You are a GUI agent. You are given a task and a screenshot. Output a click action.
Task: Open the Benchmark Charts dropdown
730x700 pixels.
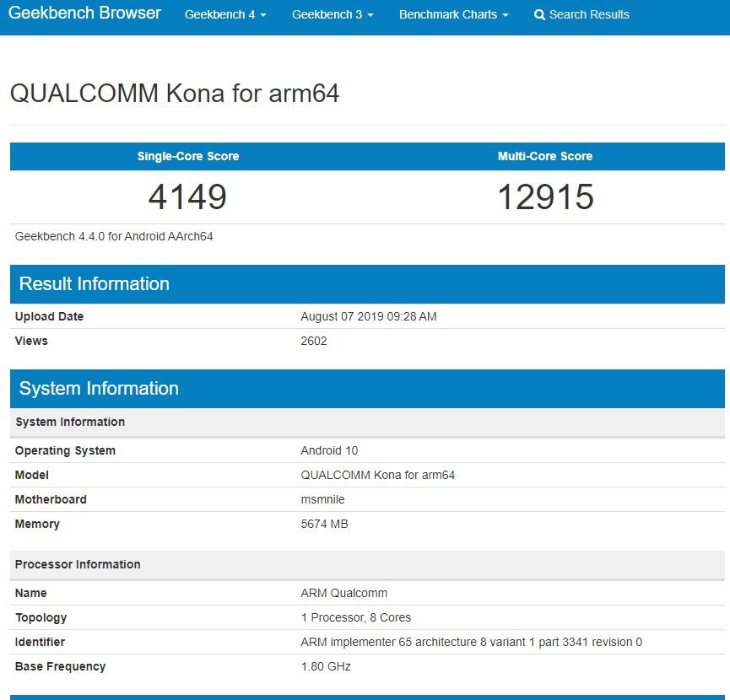tap(453, 14)
